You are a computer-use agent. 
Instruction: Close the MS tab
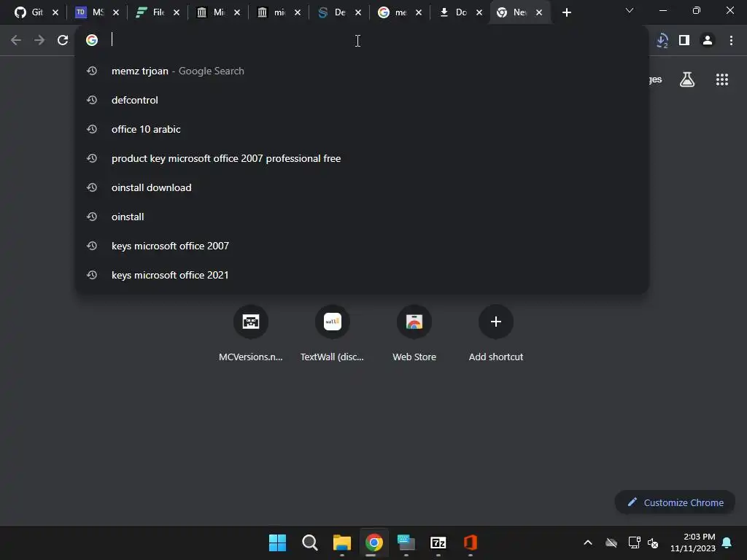(x=116, y=12)
